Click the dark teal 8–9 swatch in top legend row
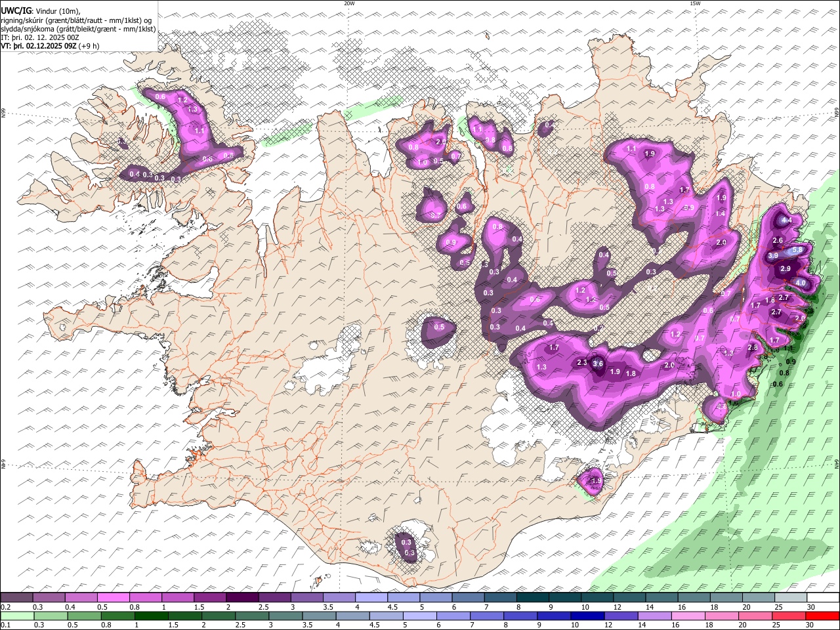The height and width of the screenshot is (630, 840). point(533,598)
